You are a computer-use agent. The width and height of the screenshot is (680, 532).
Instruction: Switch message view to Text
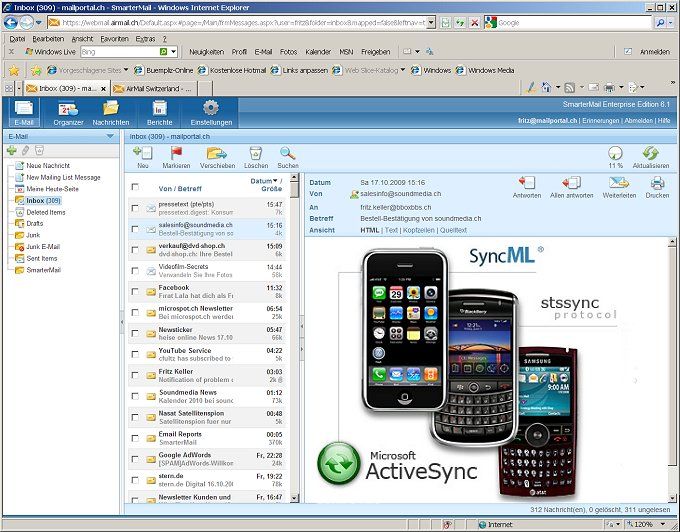(x=391, y=230)
